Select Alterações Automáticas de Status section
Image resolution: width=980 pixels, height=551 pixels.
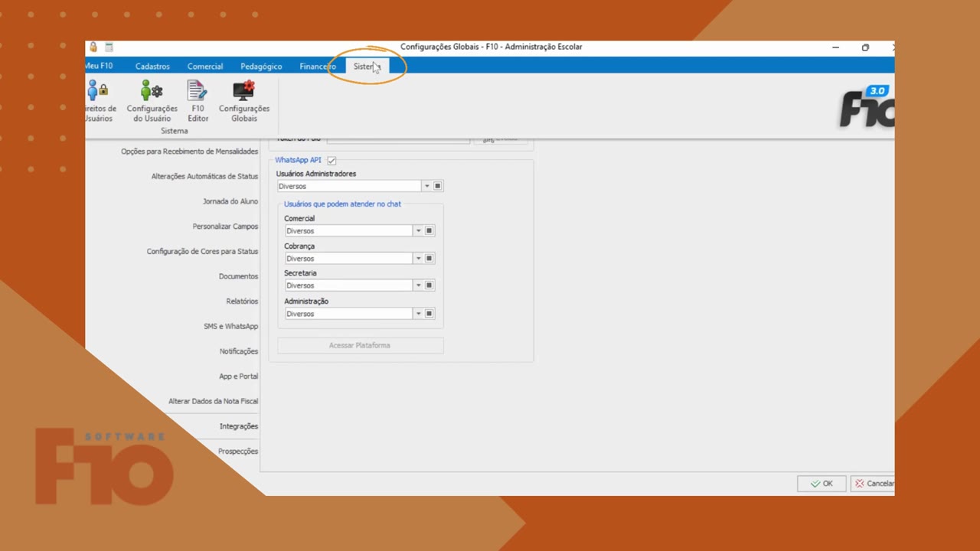coord(204,176)
